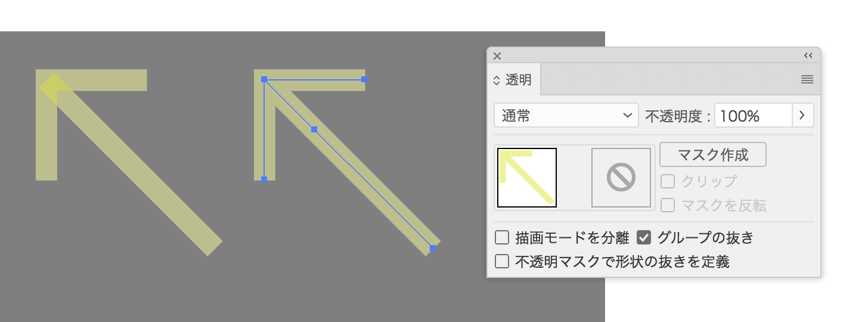Click the yellow arrow artwork thumbnail
The height and width of the screenshot is (322, 868).
click(527, 178)
